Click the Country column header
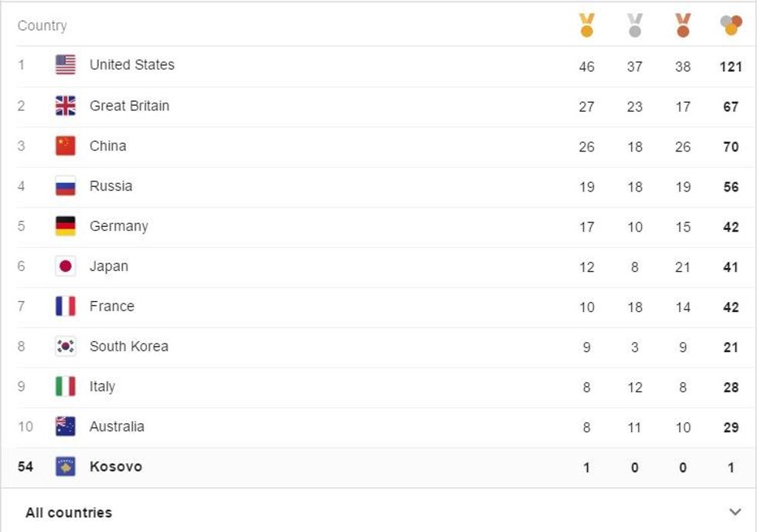The width and height of the screenshot is (757, 532). point(42,25)
